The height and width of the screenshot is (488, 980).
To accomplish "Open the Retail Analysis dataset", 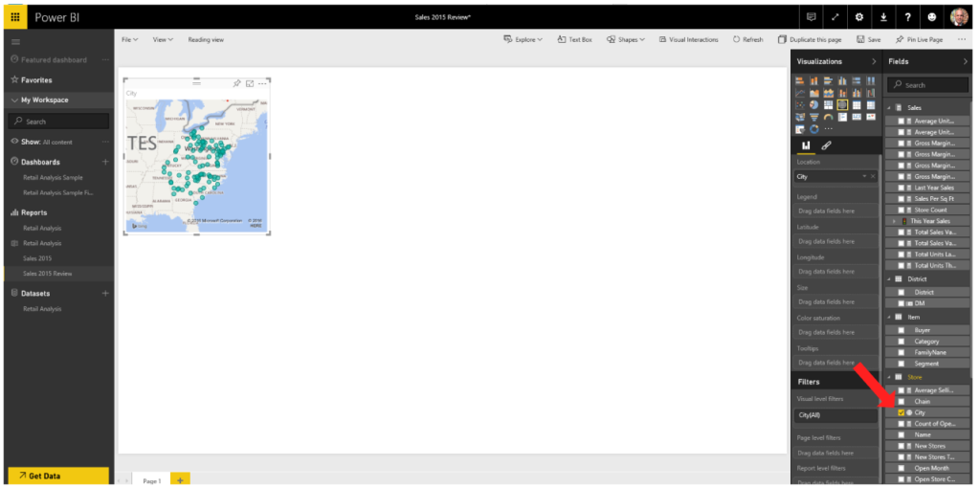I will [42, 309].
